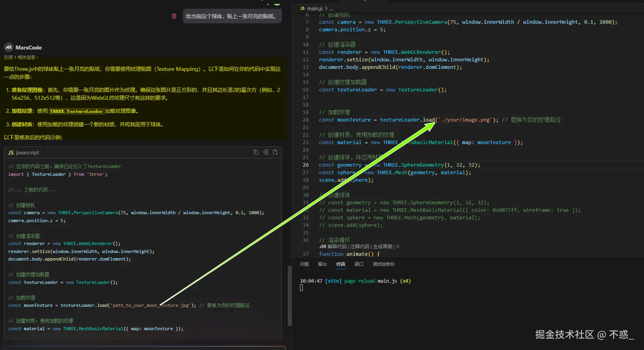This screenshot has width=644, height=350.
Task: Expand the 引用 1 相关信息 references
Action: (21, 57)
